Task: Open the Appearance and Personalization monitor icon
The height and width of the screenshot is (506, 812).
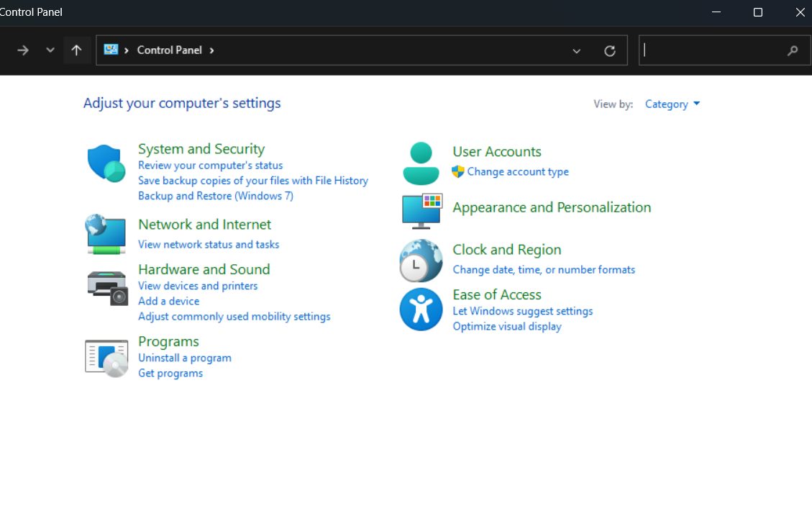Action: 422,211
